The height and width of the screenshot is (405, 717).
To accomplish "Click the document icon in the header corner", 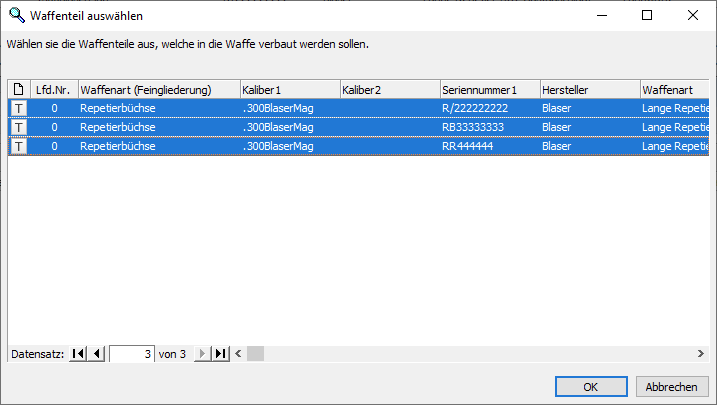I will click(18, 90).
